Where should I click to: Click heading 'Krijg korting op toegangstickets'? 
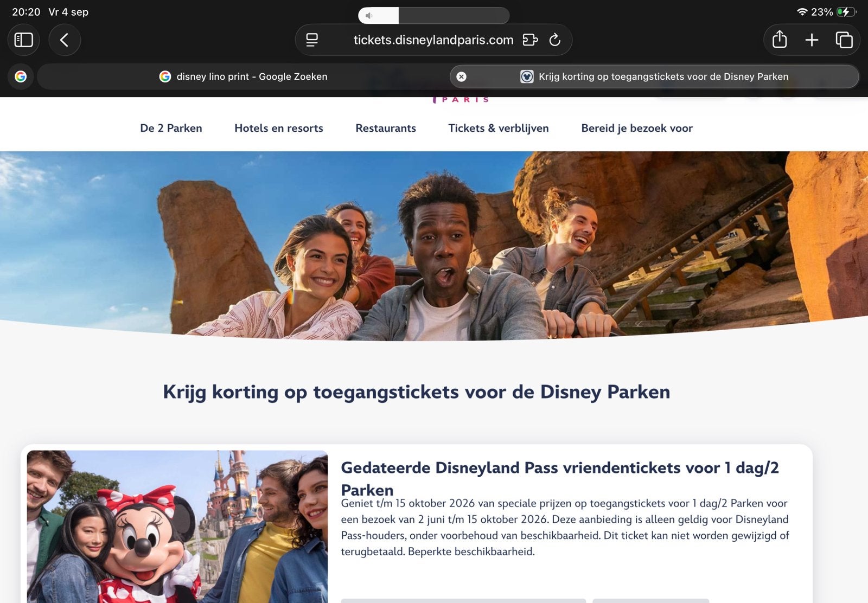(417, 392)
